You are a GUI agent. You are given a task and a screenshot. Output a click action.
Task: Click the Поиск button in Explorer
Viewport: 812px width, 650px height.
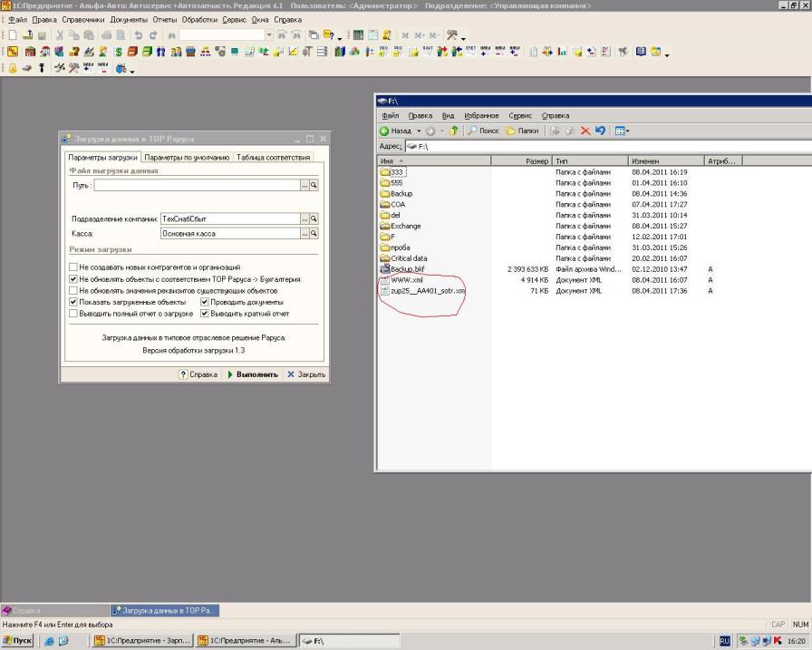(x=483, y=131)
